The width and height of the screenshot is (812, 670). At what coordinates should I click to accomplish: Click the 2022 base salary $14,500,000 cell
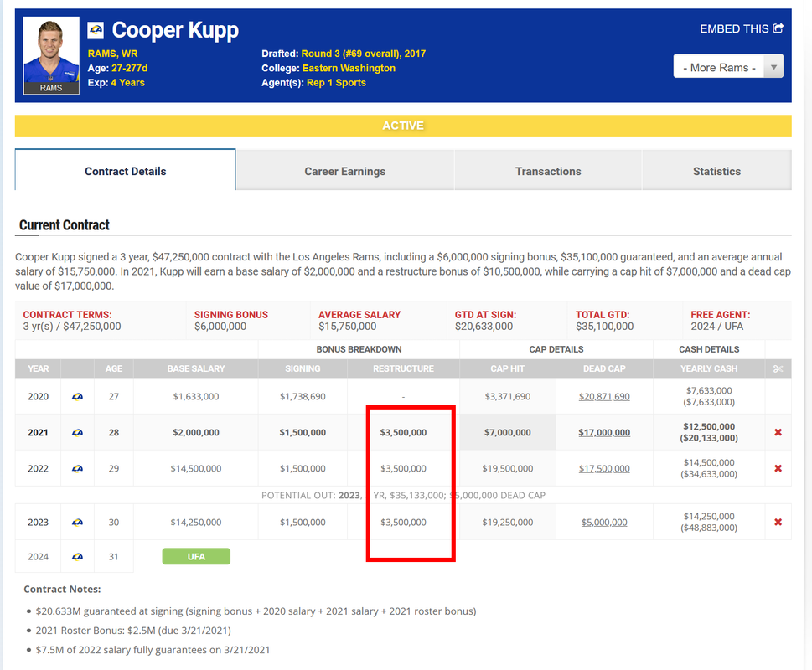196,469
